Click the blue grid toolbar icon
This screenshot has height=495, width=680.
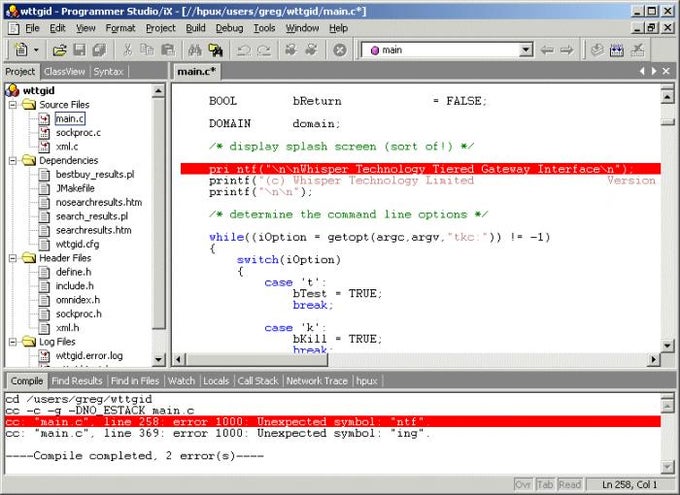[617, 50]
